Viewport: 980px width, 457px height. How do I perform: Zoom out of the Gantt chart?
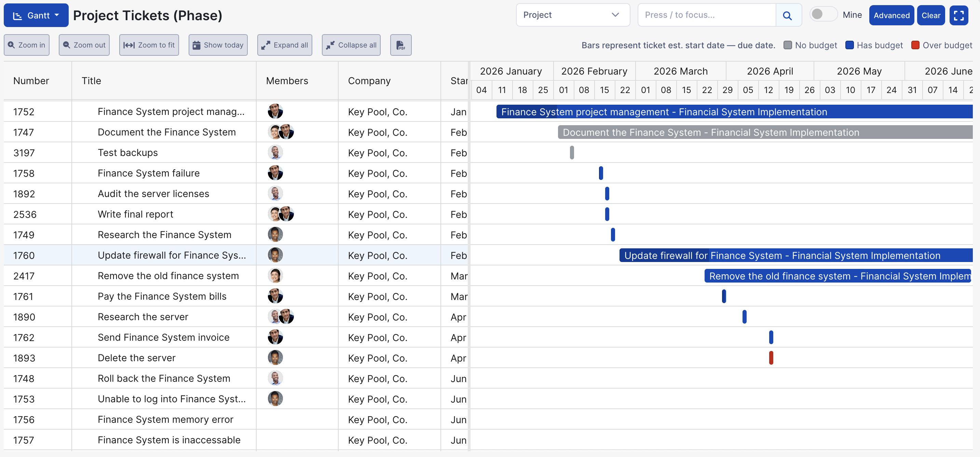[84, 45]
